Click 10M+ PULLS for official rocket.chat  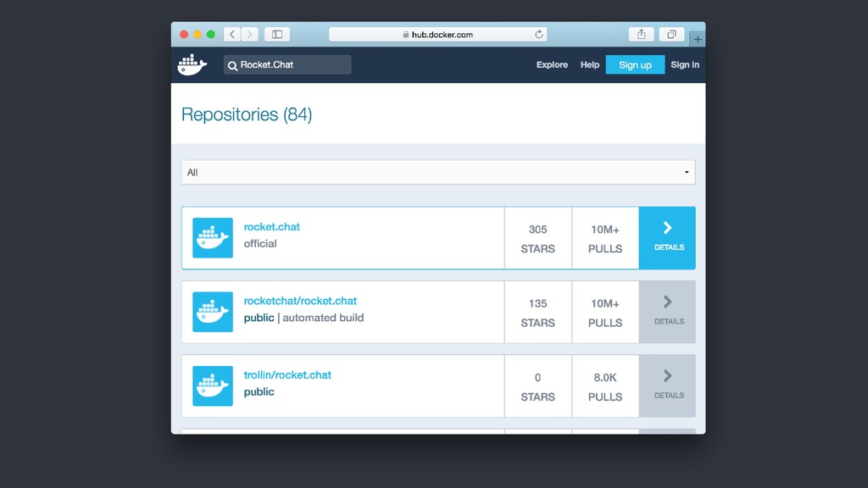(x=605, y=238)
